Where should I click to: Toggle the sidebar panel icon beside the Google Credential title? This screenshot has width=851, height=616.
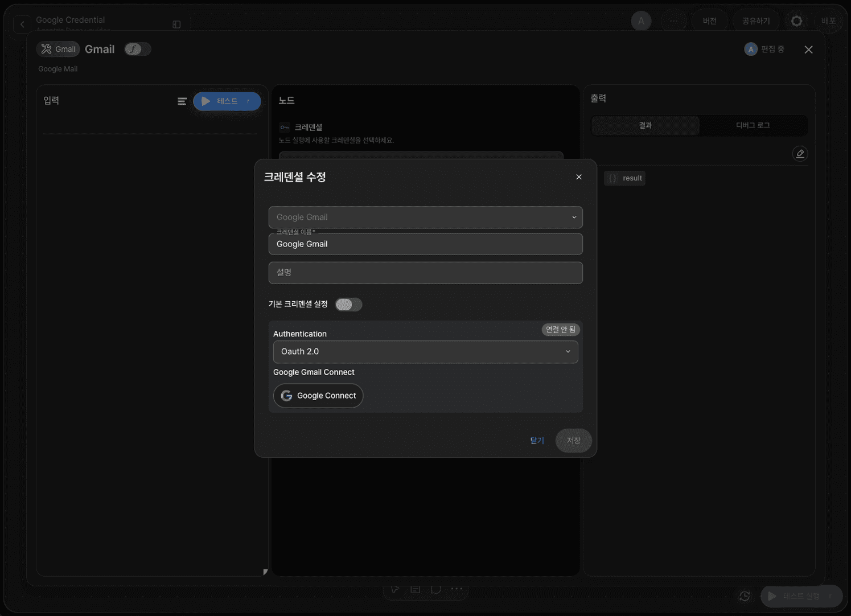pyautogui.click(x=176, y=24)
